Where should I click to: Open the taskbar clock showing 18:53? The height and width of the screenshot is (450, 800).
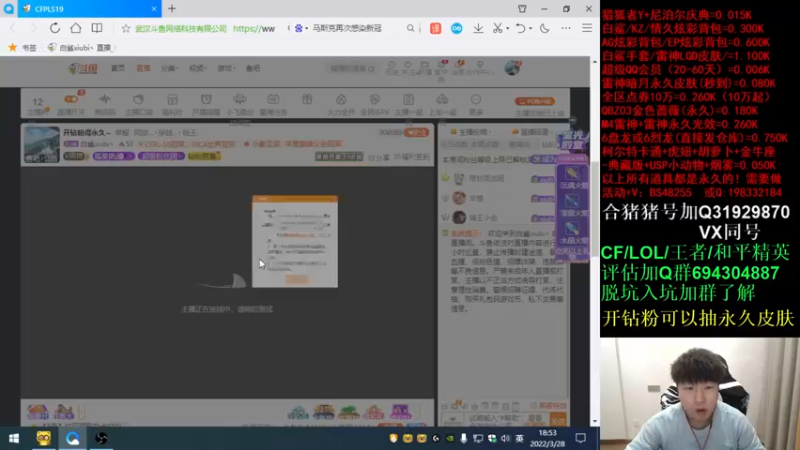(547, 438)
